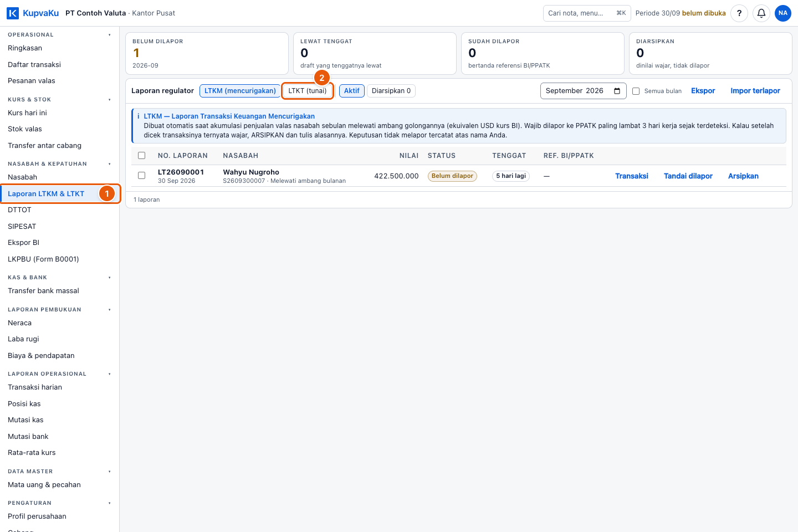The height and width of the screenshot is (532, 798).
Task: Open the Neraca report
Action: [x=60, y=323]
